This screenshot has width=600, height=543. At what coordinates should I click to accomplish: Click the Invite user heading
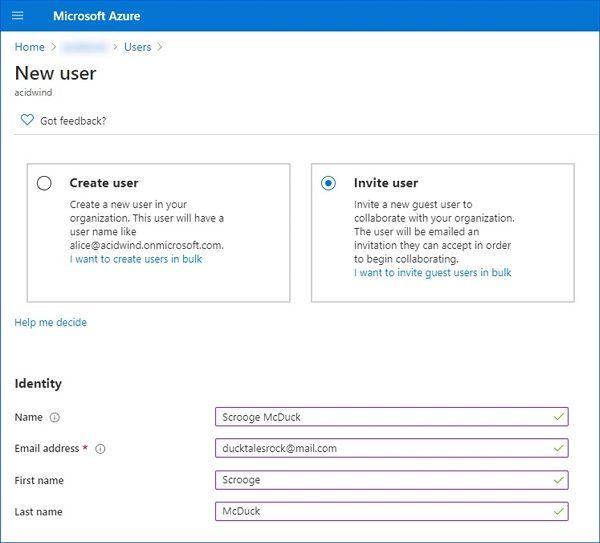386,183
